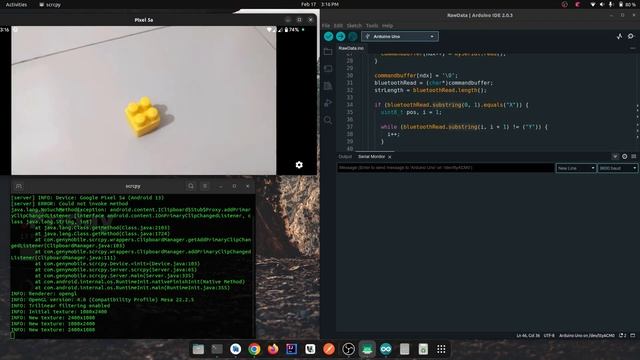Image resolution: width=640 pixels, height=360 pixels.
Task: Open the Serial Plotter icon
Action: [x=619, y=36]
